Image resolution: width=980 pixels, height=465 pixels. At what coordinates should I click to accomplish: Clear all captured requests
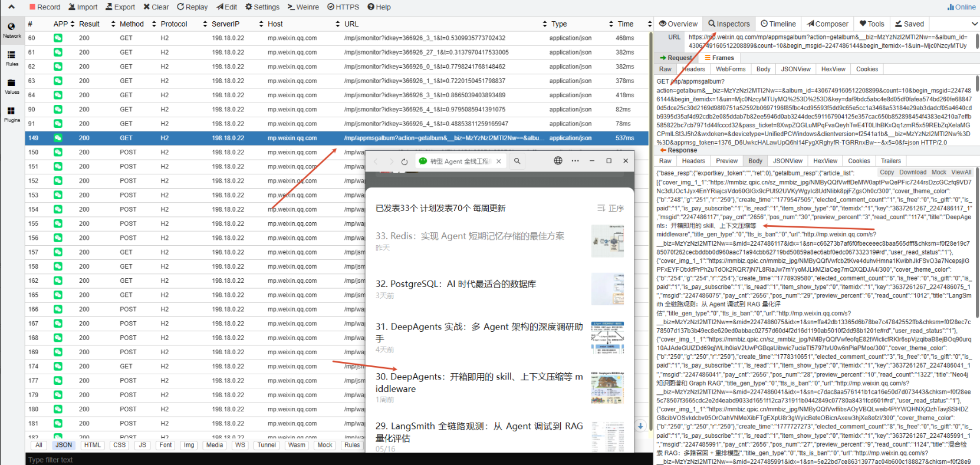[156, 7]
